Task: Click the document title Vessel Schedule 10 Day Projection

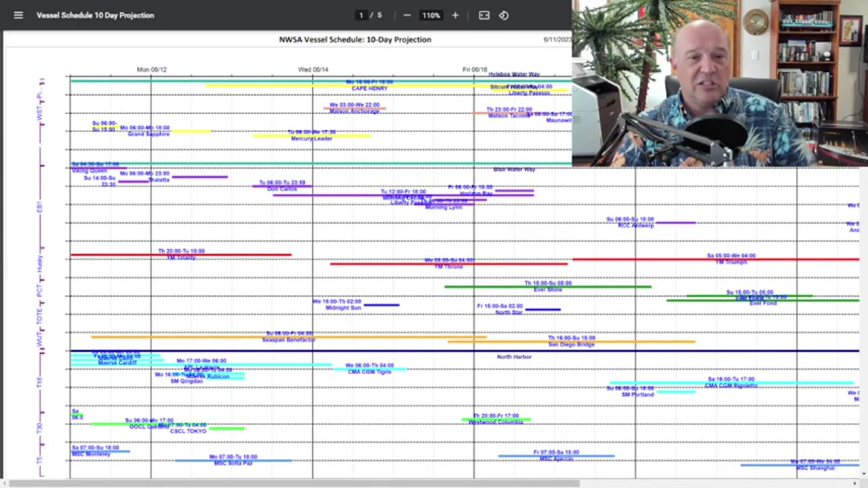Action: pos(95,15)
